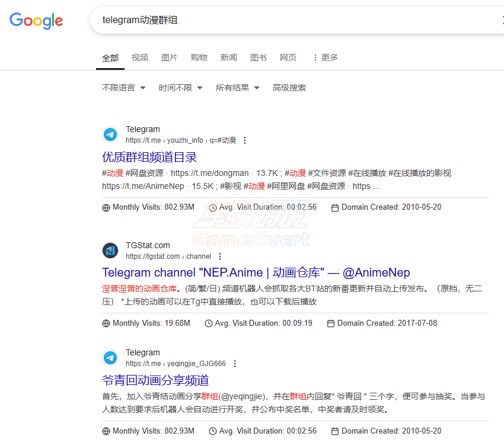Click Telegram favicon of youzhi_info result

[x=110, y=134]
